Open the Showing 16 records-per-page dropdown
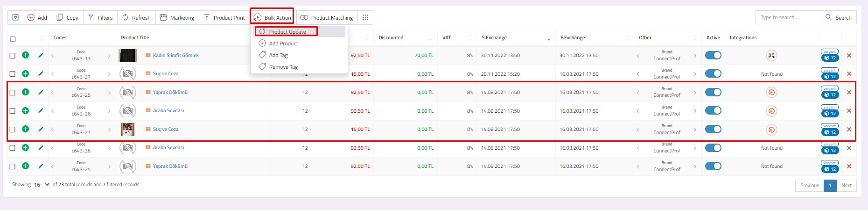The image size is (868, 210). 41,185
